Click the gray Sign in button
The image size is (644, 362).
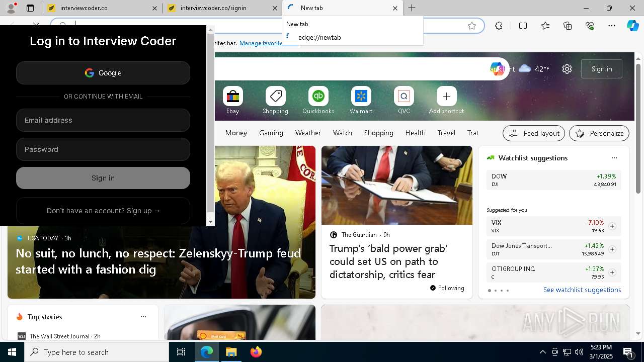coord(103,178)
